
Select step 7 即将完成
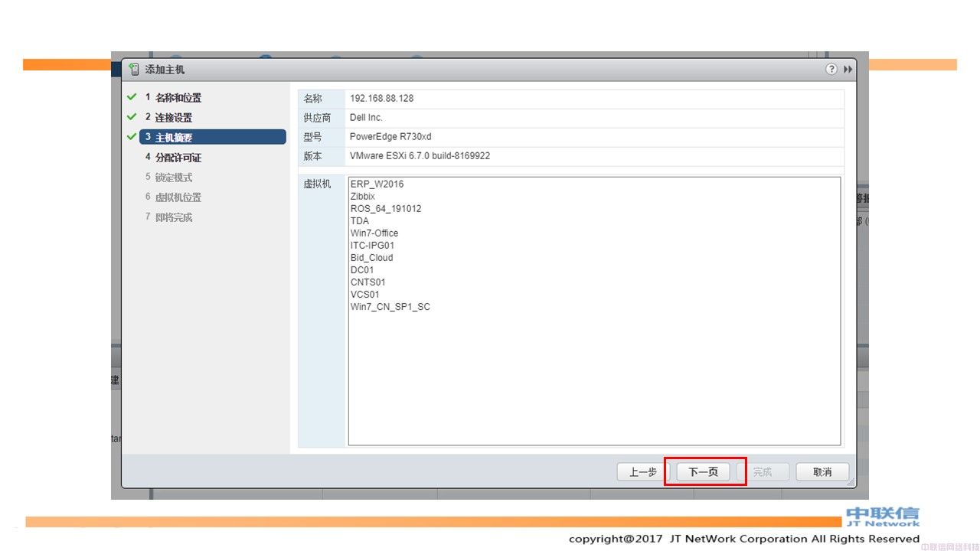coord(168,217)
